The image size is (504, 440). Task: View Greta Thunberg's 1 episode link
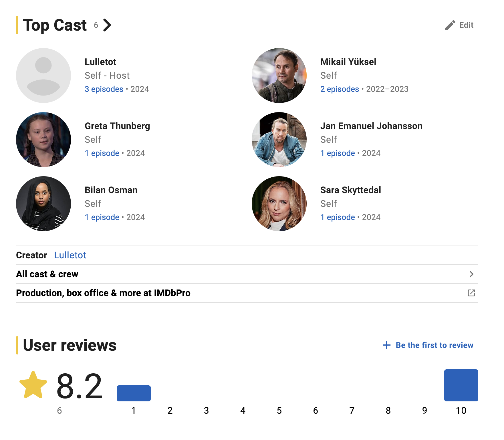point(102,153)
